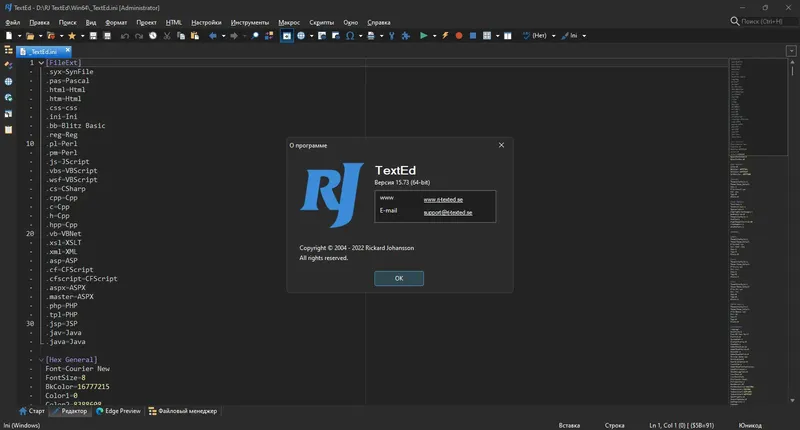Click the lightning bolt icon

coord(445,36)
